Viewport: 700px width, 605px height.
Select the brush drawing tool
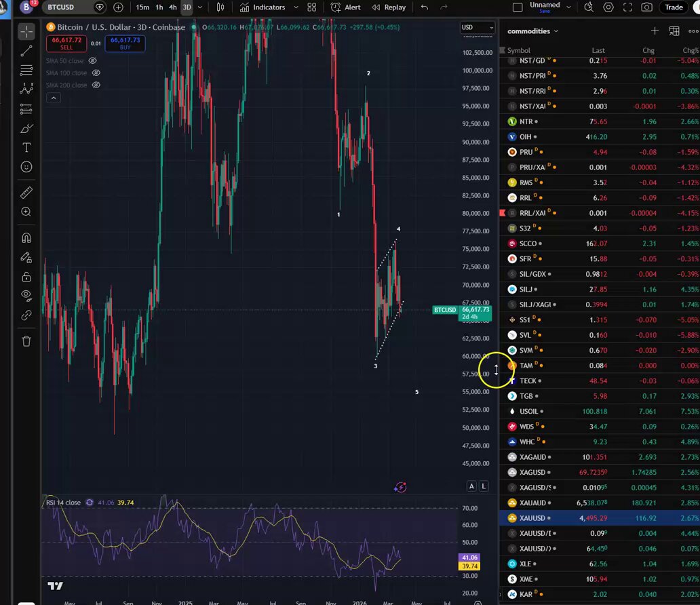click(x=26, y=129)
